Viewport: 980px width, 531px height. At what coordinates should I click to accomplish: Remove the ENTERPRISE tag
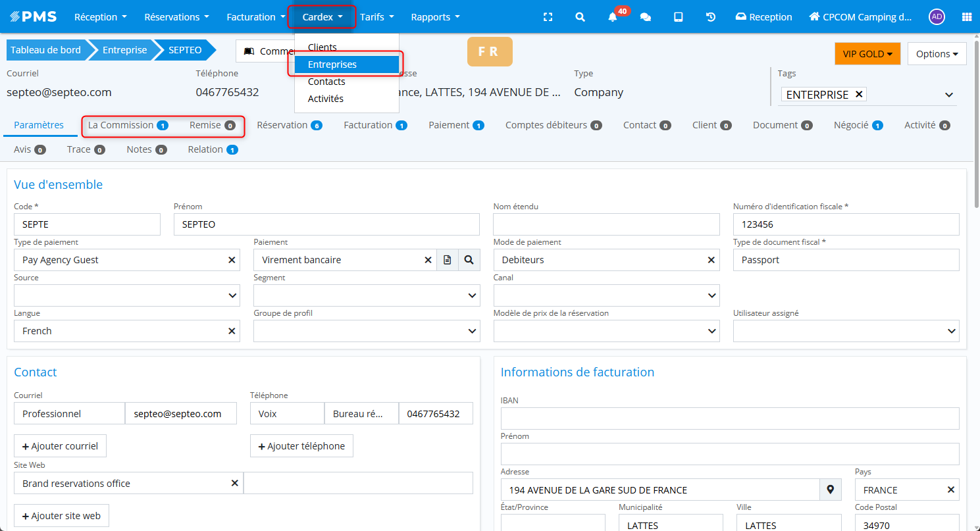coord(858,94)
